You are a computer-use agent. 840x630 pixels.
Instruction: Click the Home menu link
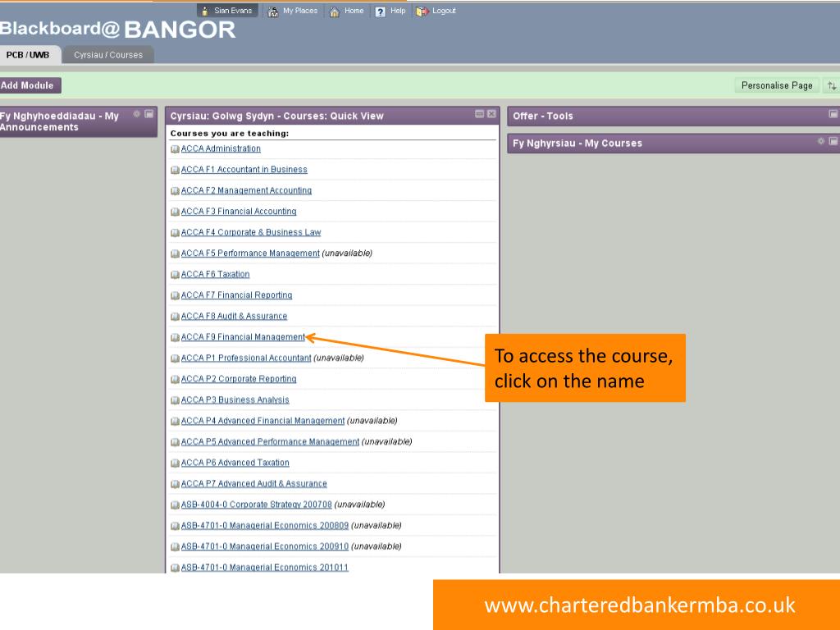(x=354, y=11)
